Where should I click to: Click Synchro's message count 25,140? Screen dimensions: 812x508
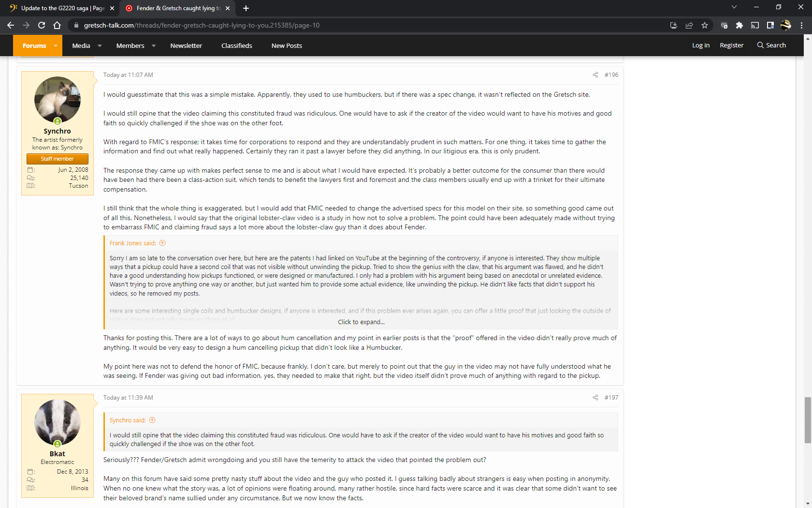click(x=79, y=178)
